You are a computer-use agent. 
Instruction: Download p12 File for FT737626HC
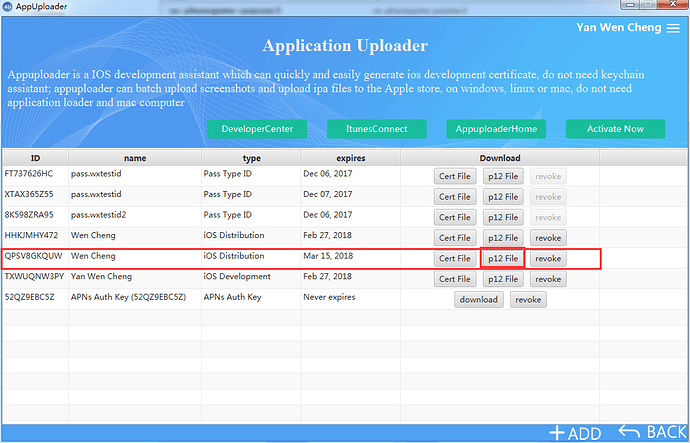(503, 176)
